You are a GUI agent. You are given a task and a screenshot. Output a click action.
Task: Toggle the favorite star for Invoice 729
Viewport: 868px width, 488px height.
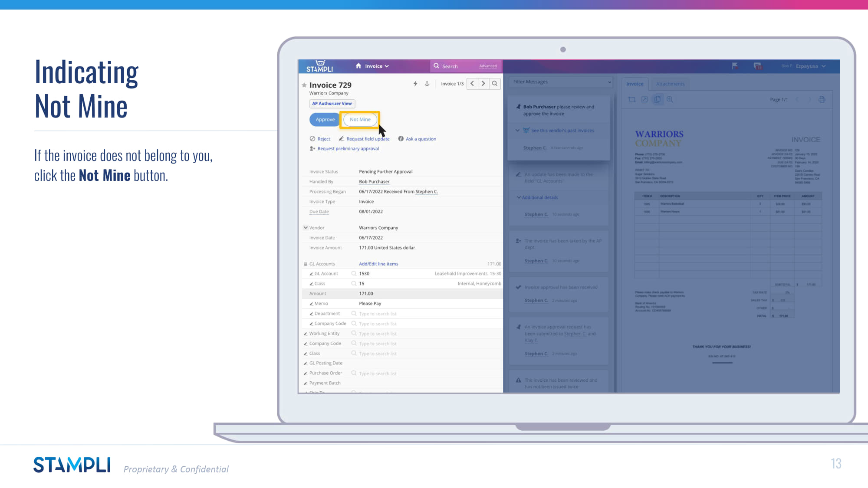pyautogui.click(x=304, y=85)
